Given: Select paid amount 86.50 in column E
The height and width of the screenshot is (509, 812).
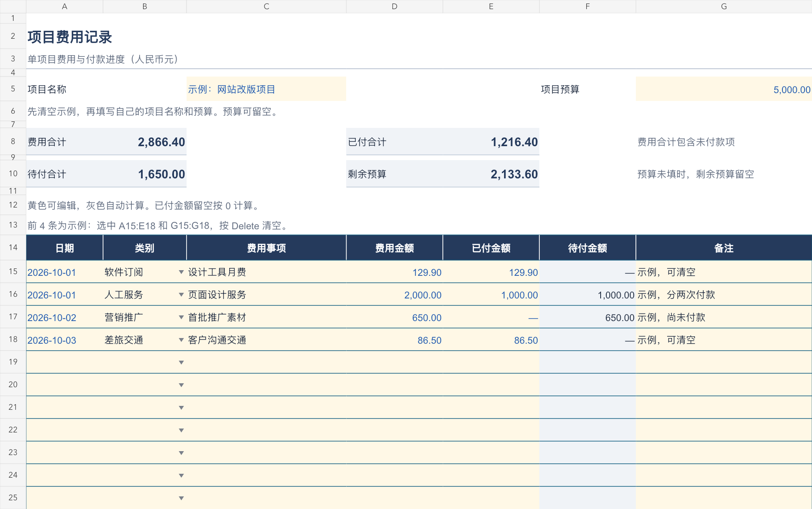Looking at the screenshot, I should tap(491, 340).
